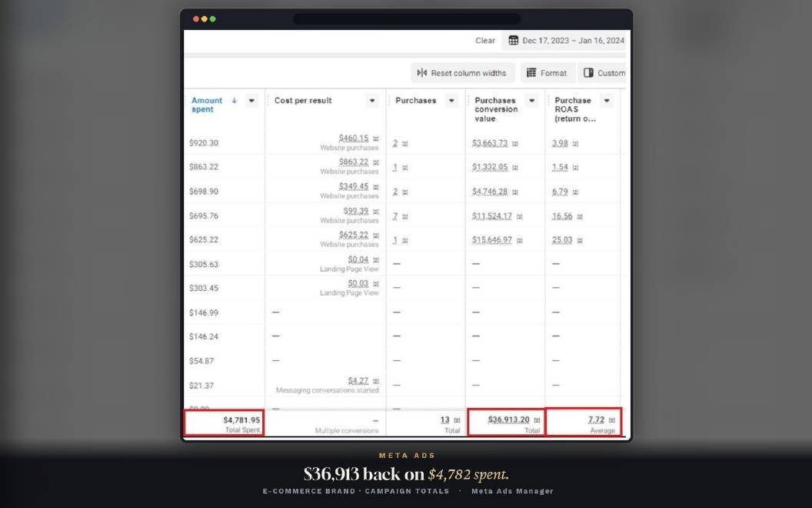Open the Purchases column dropdown arrow
The width and height of the screenshot is (812, 508).
(x=451, y=101)
